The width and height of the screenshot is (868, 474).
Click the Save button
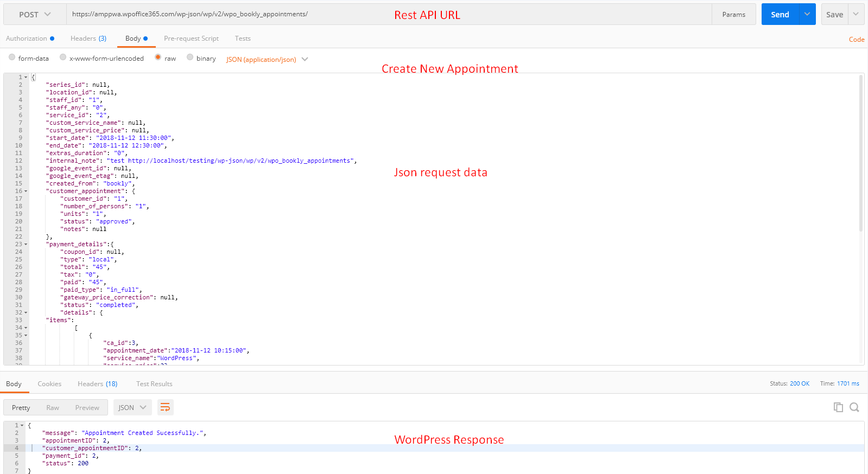[x=834, y=15]
